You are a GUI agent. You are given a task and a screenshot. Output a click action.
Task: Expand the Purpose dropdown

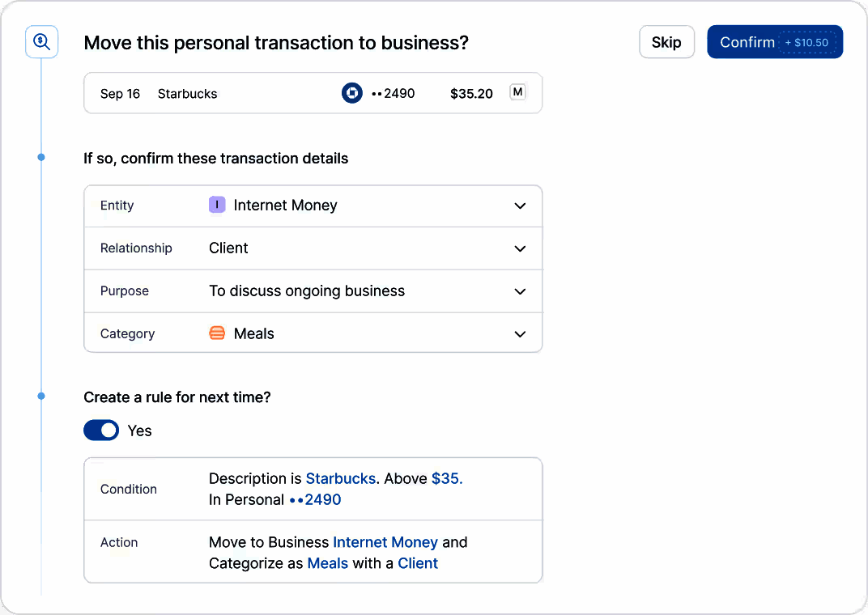[520, 291]
